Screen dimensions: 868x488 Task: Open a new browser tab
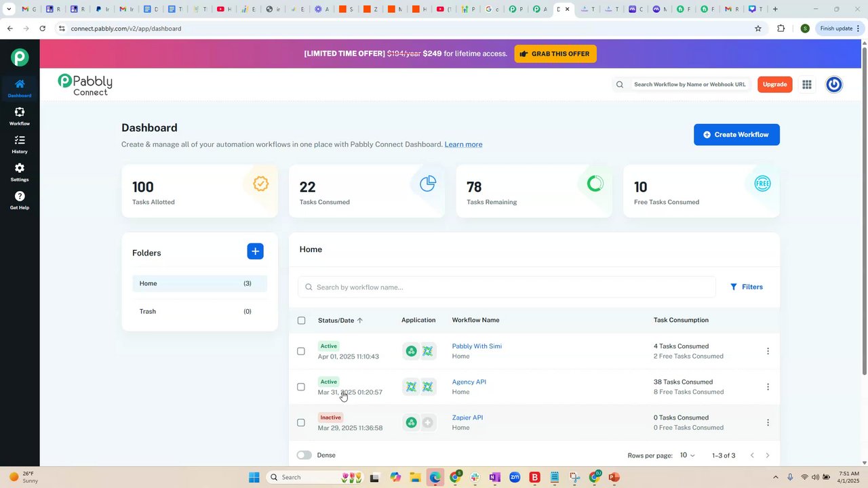click(x=775, y=9)
